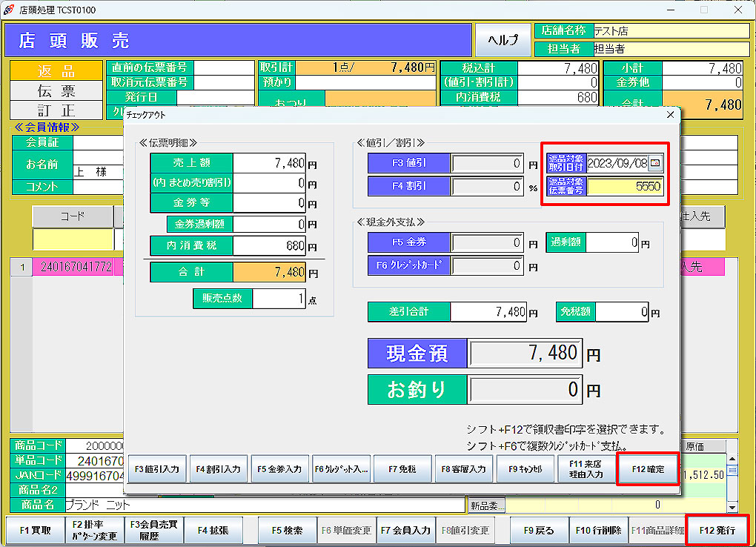Choose the F7 免税 button
The image size is (756, 547).
402,469
